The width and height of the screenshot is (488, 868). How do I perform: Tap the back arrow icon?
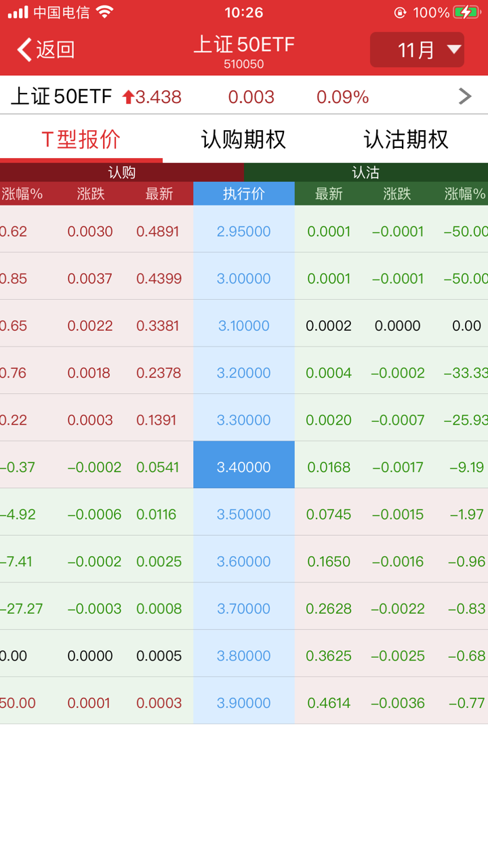tap(24, 50)
